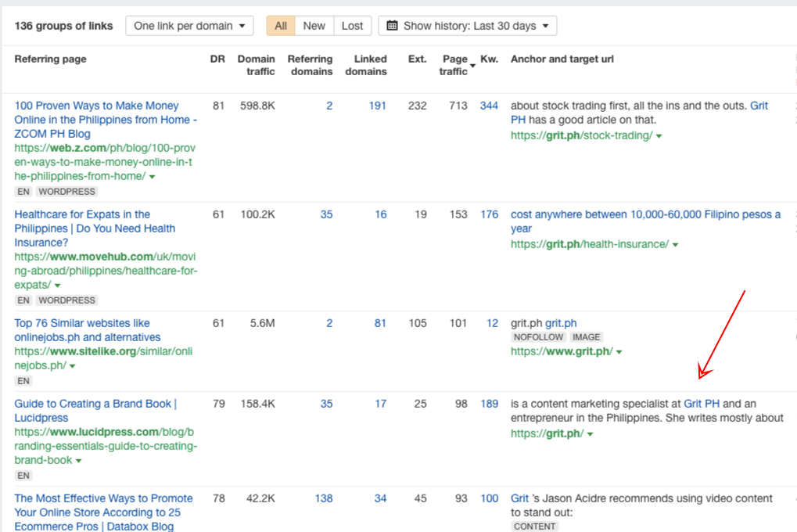Image resolution: width=797 pixels, height=532 pixels.
Task: Click referring domains value 35 for Movehub row
Action: [x=326, y=214]
